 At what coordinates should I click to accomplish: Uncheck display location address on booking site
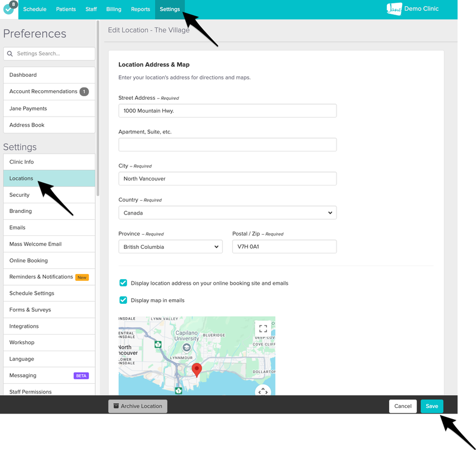[x=123, y=283]
